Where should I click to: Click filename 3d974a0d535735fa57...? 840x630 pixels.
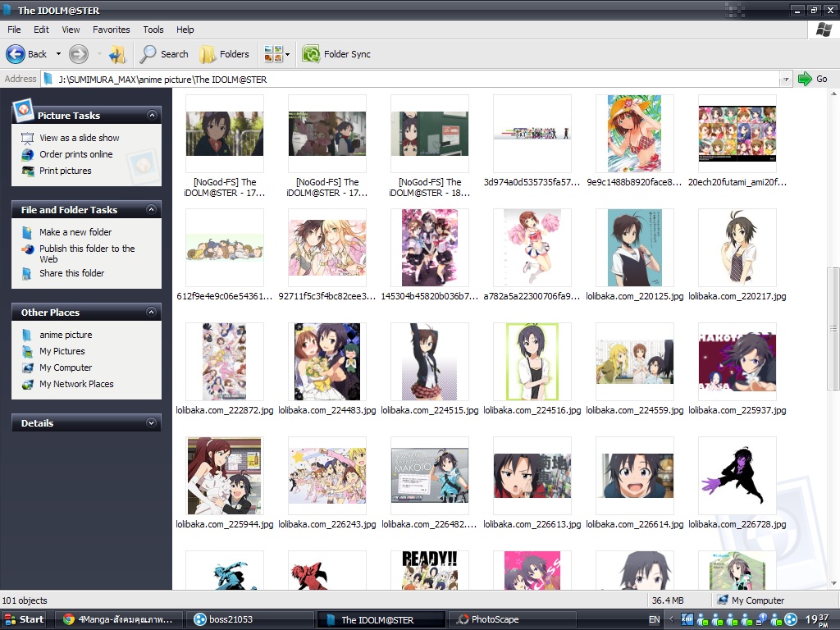click(532, 182)
